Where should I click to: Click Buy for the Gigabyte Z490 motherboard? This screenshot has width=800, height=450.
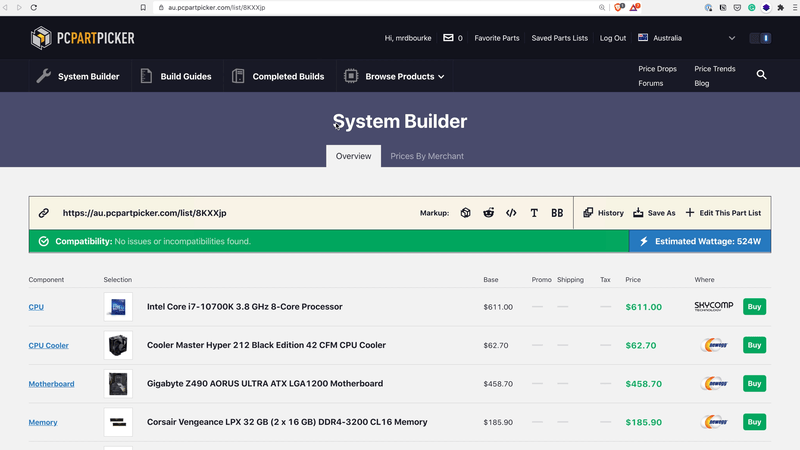click(x=754, y=383)
